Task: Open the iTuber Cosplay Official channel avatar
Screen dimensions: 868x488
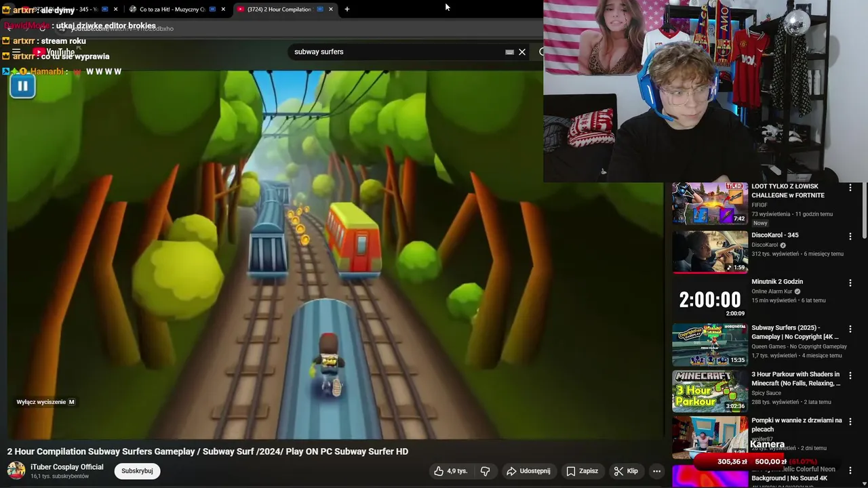Action: pyautogui.click(x=16, y=470)
